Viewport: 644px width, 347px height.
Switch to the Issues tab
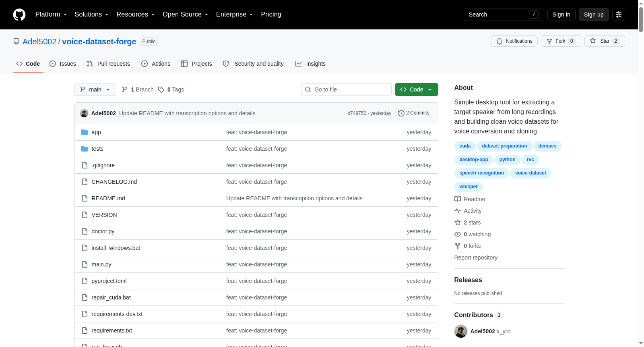pyautogui.click(x=63, y=64)
